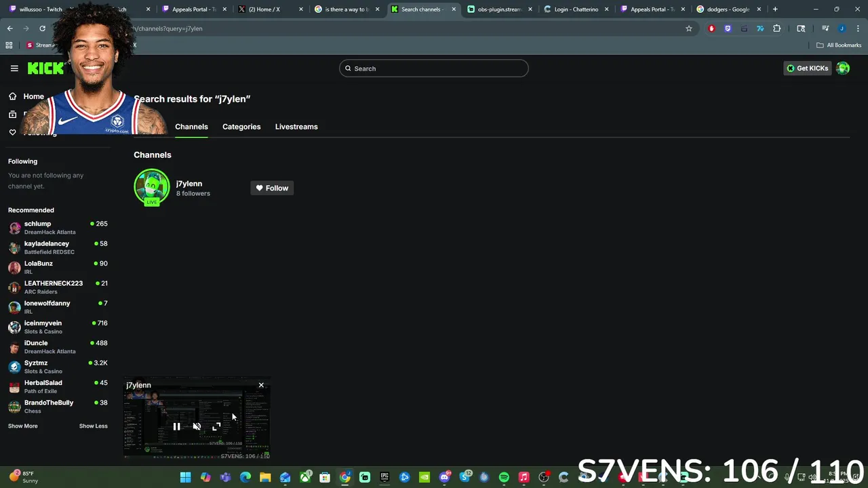Open Epic Games Launcher from taskbar
This screenshot has height=488, width=868.
pos(384,477)
